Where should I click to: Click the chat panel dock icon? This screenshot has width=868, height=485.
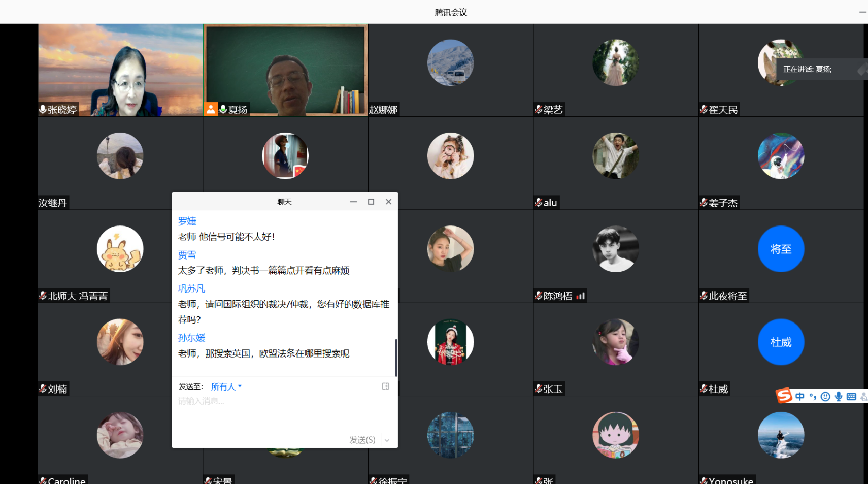385,386
